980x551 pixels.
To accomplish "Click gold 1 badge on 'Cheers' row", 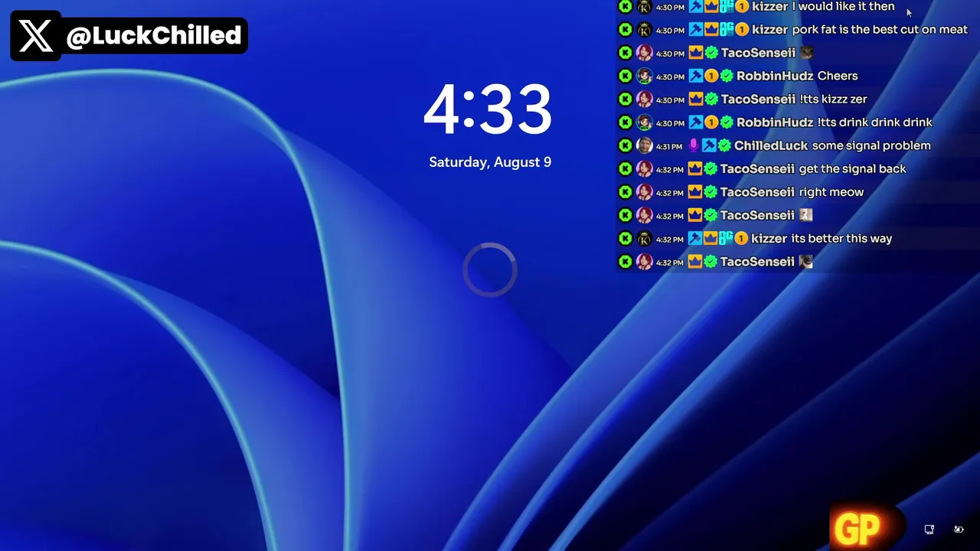I will [711, 76].
